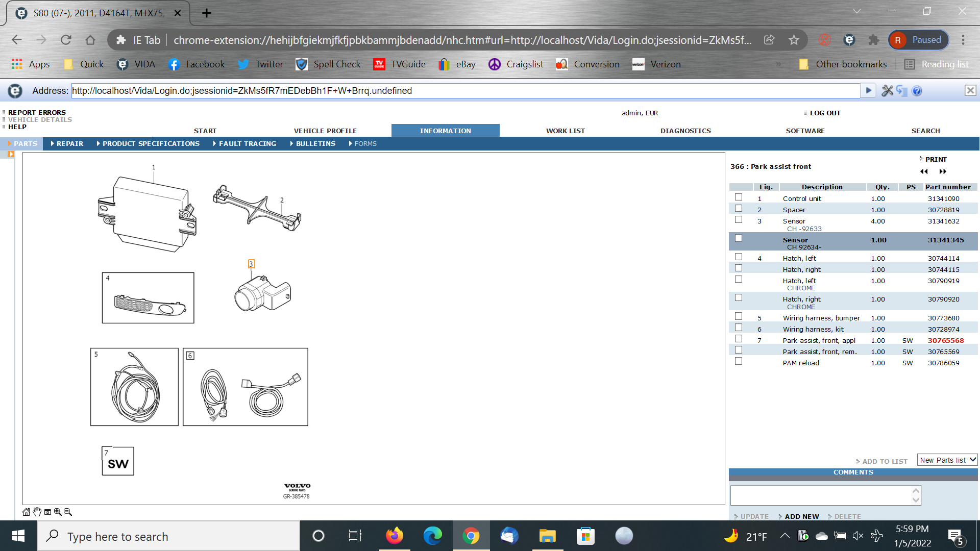Click the Add New comment button

point(801,516)
